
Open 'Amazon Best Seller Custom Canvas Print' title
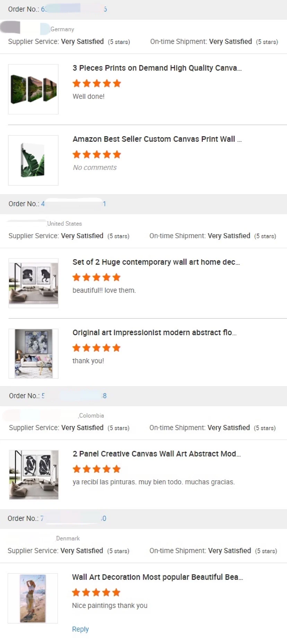pyautogui.click(x=157, y=139)
